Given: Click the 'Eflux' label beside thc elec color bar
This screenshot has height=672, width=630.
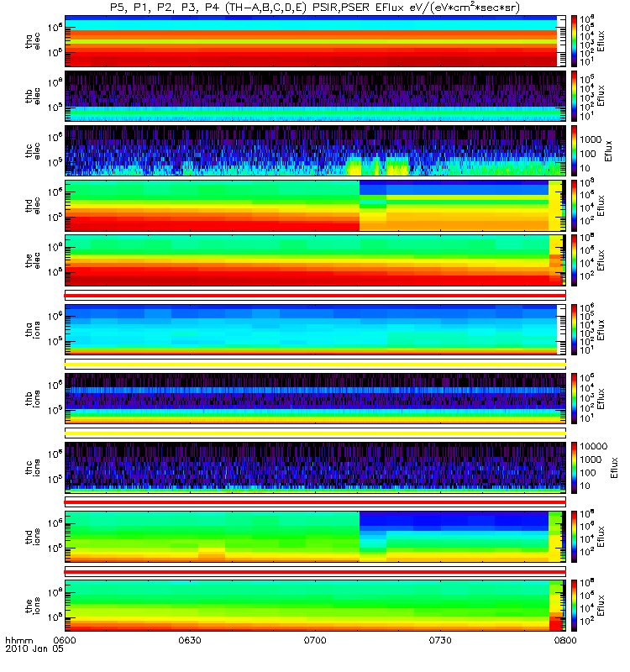Looking at the screenshot, I should (x=607, y=151).
